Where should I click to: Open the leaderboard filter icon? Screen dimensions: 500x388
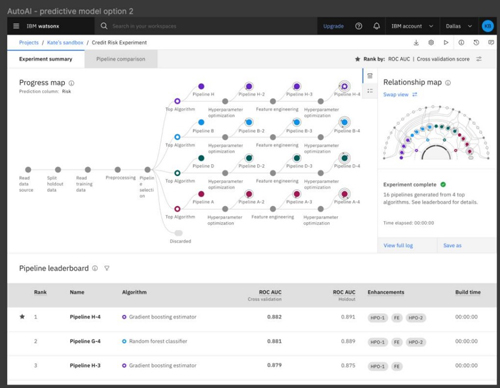[x=107, y=268]
